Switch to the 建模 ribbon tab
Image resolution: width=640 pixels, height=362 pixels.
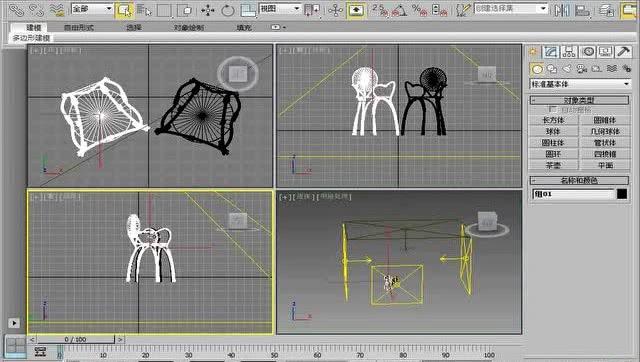[x=34, y=28]
